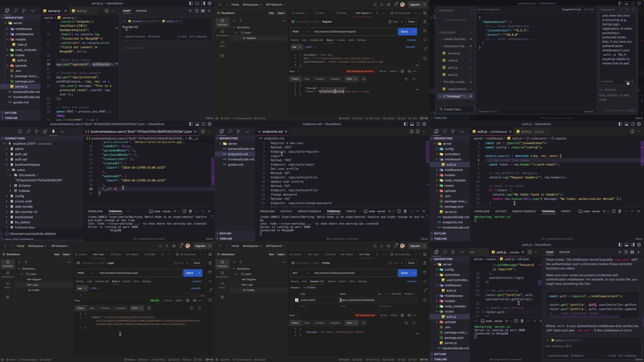This screenshot has width=644, height=362.
Task: Open the MongoDB leaf icon in activity bar
Action: point(53,131)
